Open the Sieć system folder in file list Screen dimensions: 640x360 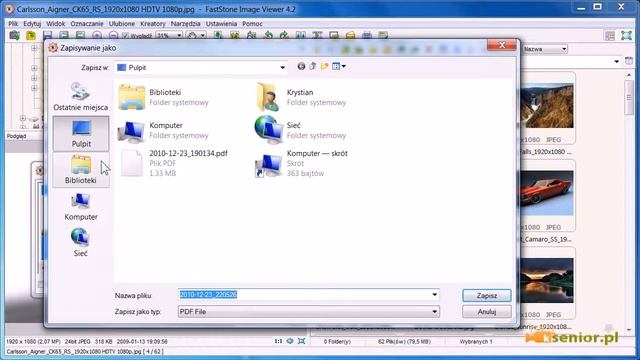tap(301, 130)
